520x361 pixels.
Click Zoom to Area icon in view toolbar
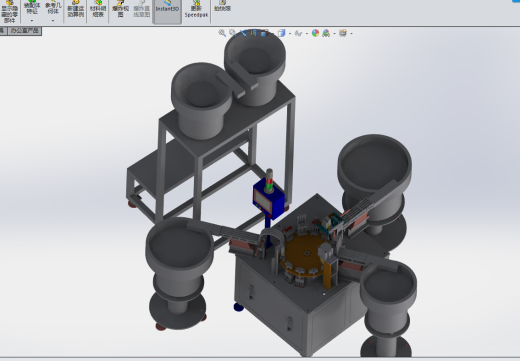(x=233, y=33)
